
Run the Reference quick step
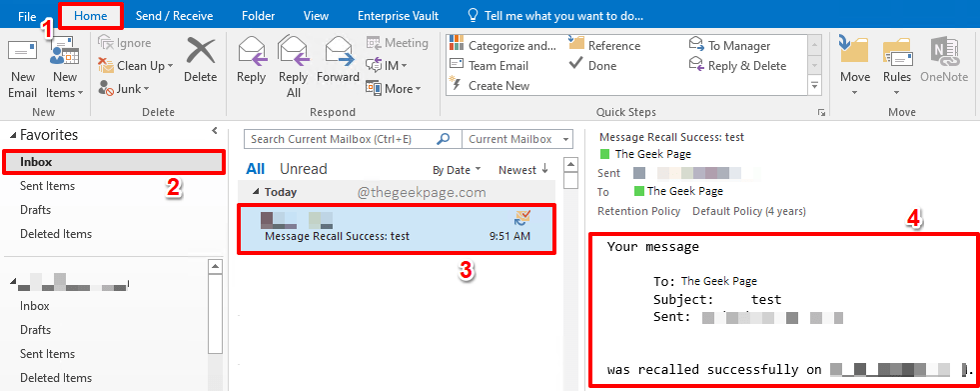coord(605,45)
